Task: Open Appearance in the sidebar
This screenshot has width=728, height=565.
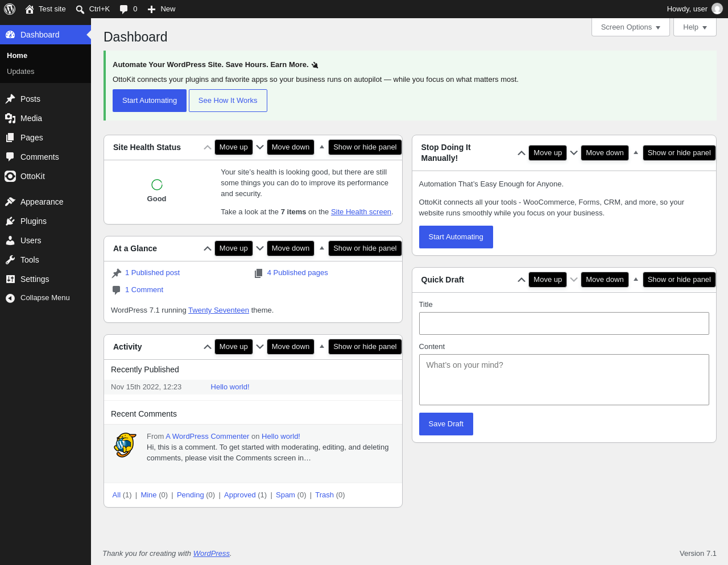Action: coord(45,202)
